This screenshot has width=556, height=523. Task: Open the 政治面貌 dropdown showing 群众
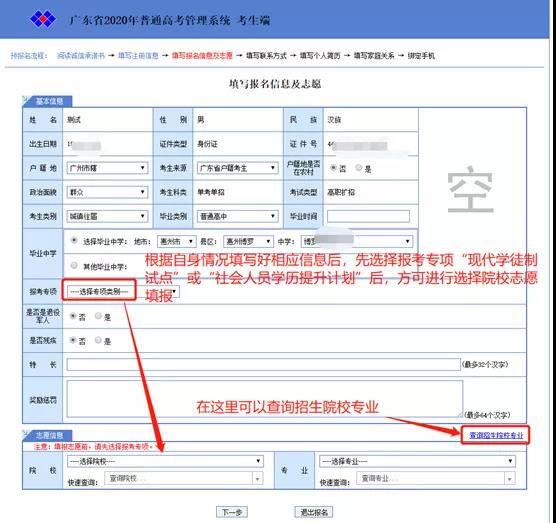coord(107,192)
